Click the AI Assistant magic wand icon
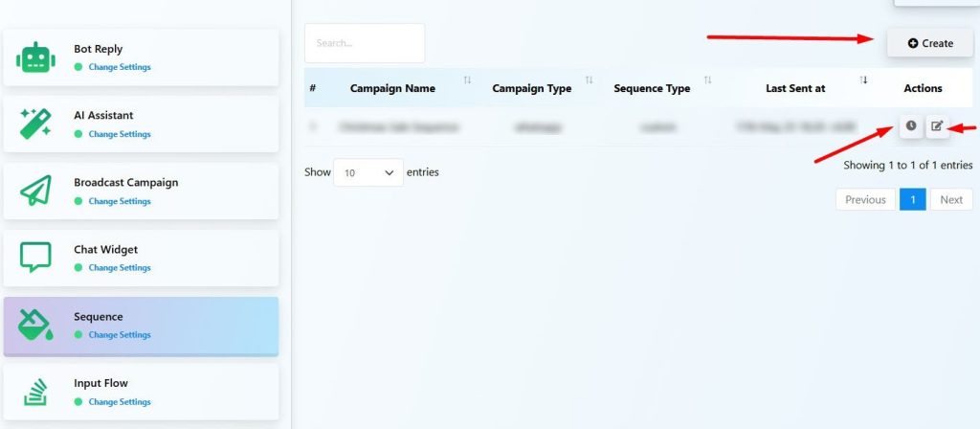980x429 pixels. point(35,124)
